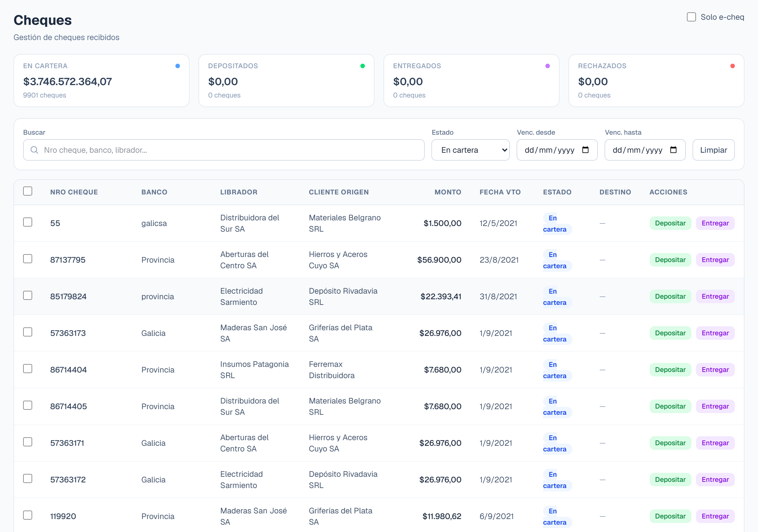Image resolution: width=758 pixels, height=532 pixels.
Task: Enable Solo e-cheq checkbox
Action: coord(691,17)
